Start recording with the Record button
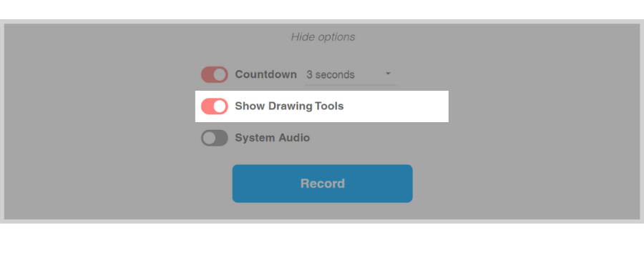The width and height of the screenshot is (644, 265). (323, 184)
